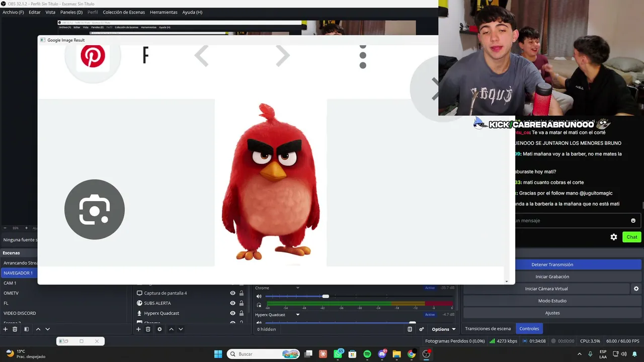Adjust the Chrome volume slider handle

click(326, 296)
